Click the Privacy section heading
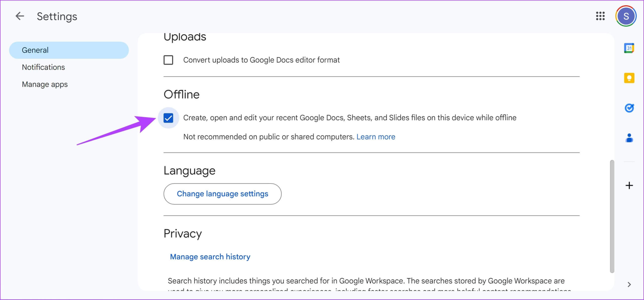The height and width of the screenshot is (300, 644). [183, 234]
